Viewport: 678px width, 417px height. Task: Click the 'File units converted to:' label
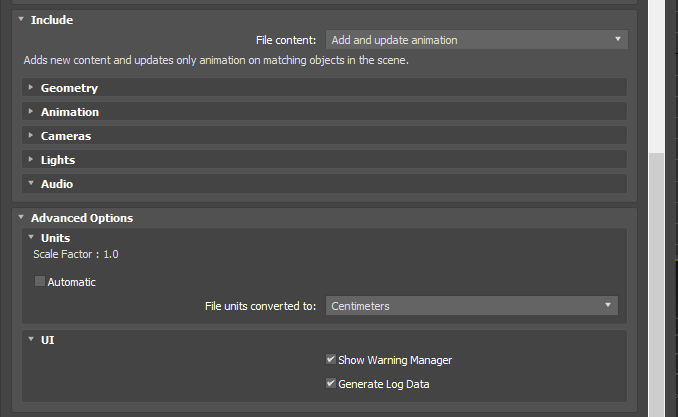[x=260, y=306]
